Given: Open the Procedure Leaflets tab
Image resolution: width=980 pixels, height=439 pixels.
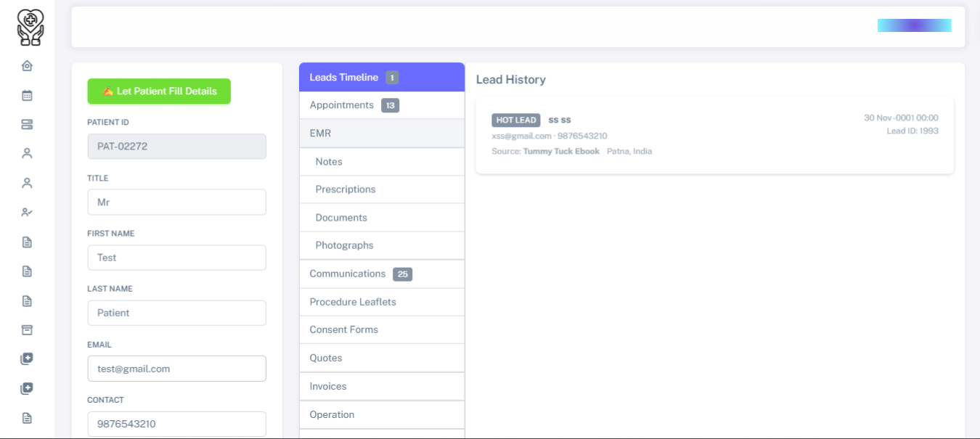Looking at the screenshot, I should [382, 302].
